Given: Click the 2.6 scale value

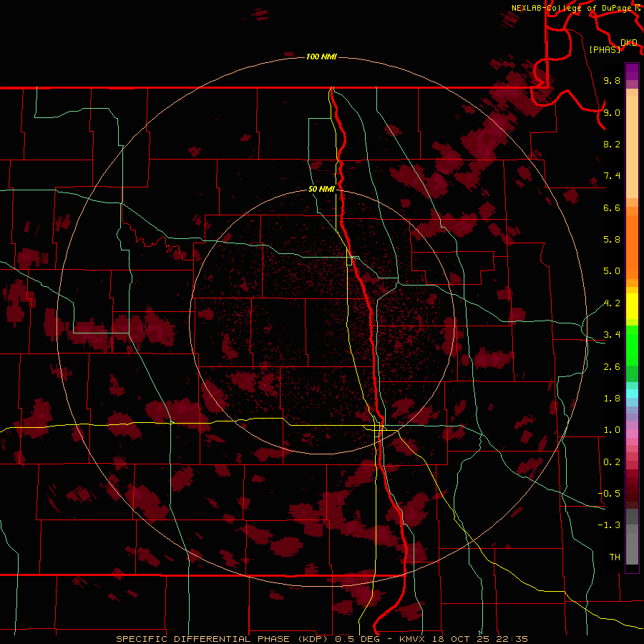Looking at the screenshot, I should click(612, 367).
